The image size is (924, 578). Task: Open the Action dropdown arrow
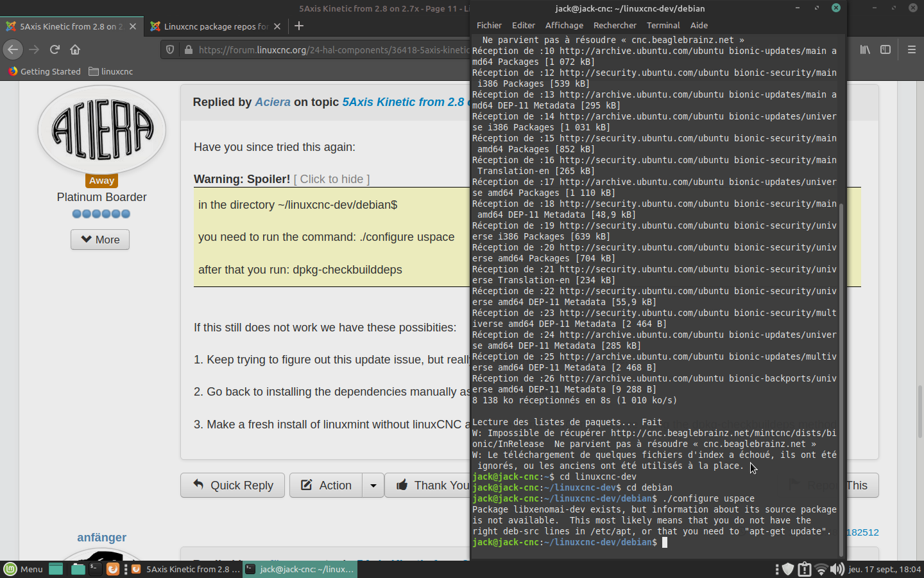[373, 486]
